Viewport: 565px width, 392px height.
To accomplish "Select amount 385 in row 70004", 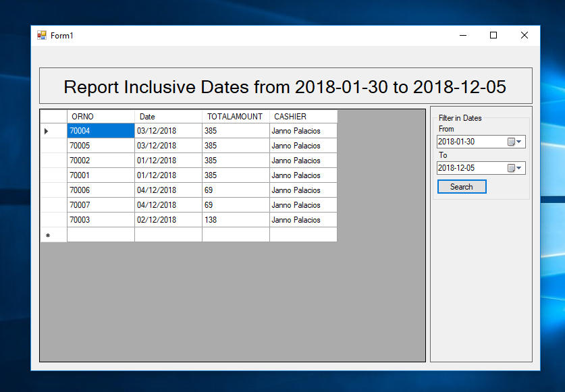I will tap(236, 131).
